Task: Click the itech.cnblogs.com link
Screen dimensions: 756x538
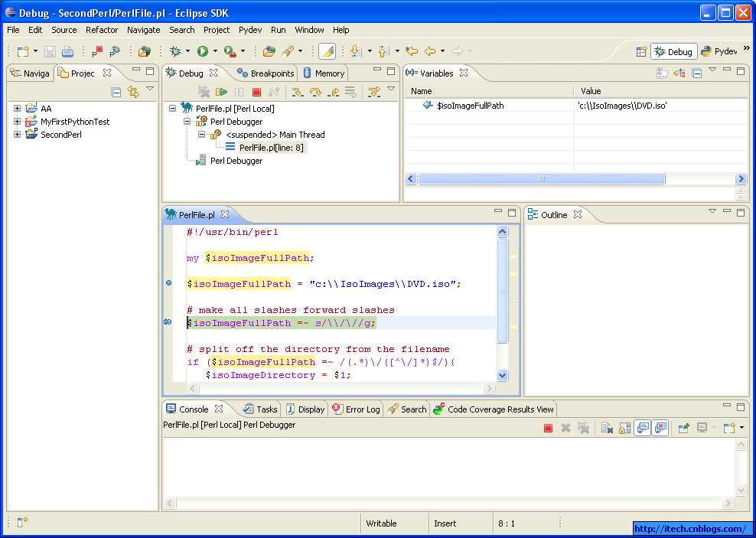Action: (690, 528)
